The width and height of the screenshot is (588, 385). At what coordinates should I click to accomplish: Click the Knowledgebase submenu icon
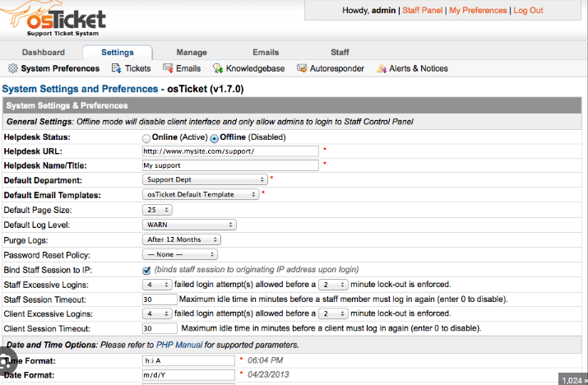click(218, 68)
